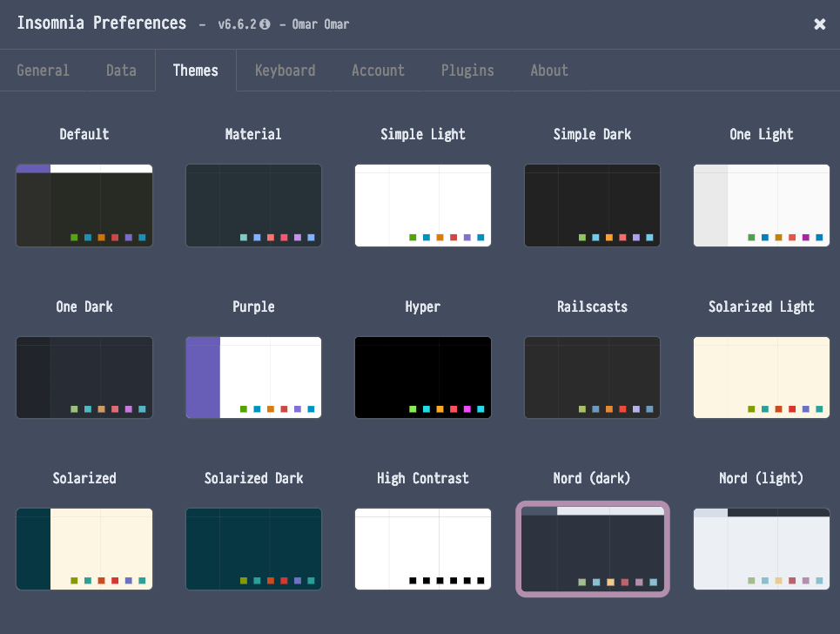The width and height of the screenshot is (840, 634).
Task: Select the Themes tab
Action: (196, 71)
